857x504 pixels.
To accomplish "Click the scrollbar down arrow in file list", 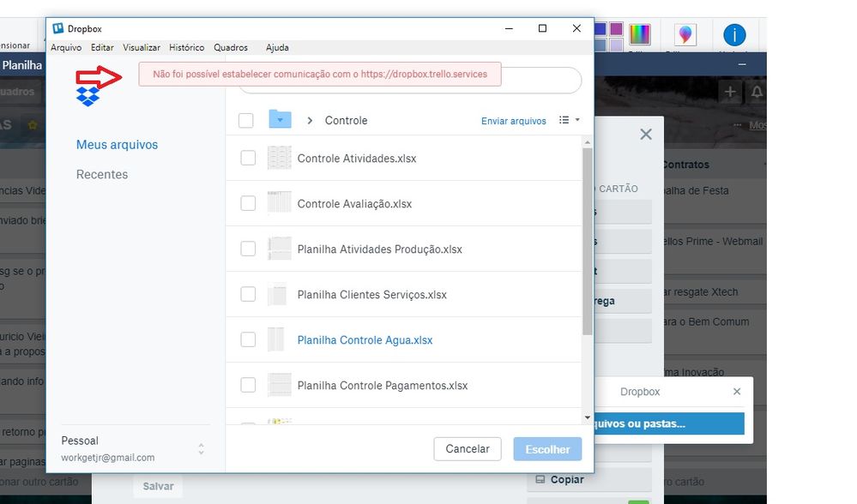I will 588,417.
